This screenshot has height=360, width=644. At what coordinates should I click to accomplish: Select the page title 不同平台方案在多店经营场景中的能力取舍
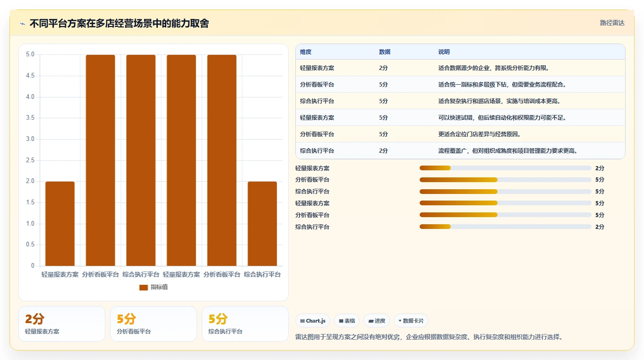(119, 23)
